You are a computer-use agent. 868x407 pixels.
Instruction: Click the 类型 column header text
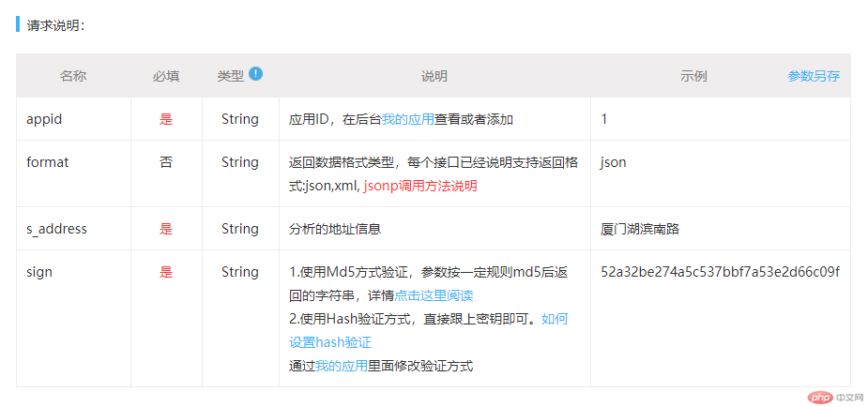click(x=230, y=76)
